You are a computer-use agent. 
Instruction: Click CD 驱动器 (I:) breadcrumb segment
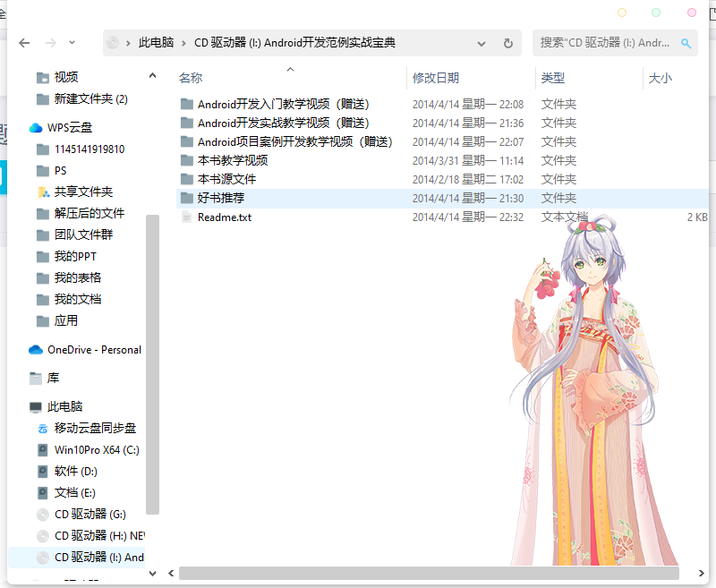pos(294,43)
